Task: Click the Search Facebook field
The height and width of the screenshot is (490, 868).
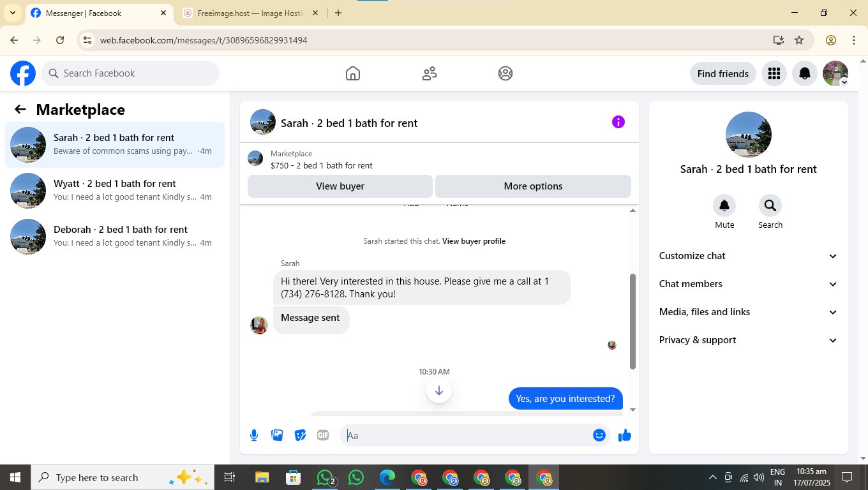Action: (130, 73)
